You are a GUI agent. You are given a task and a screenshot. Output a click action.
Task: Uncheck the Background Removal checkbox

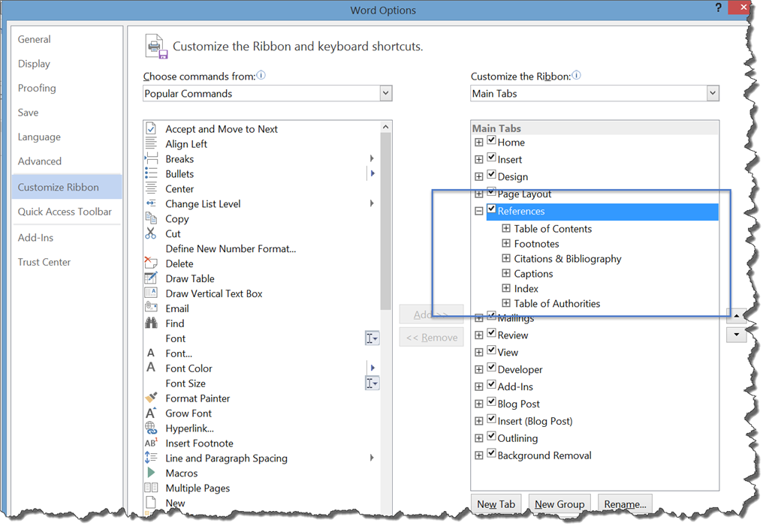click(x=491, y=454)
